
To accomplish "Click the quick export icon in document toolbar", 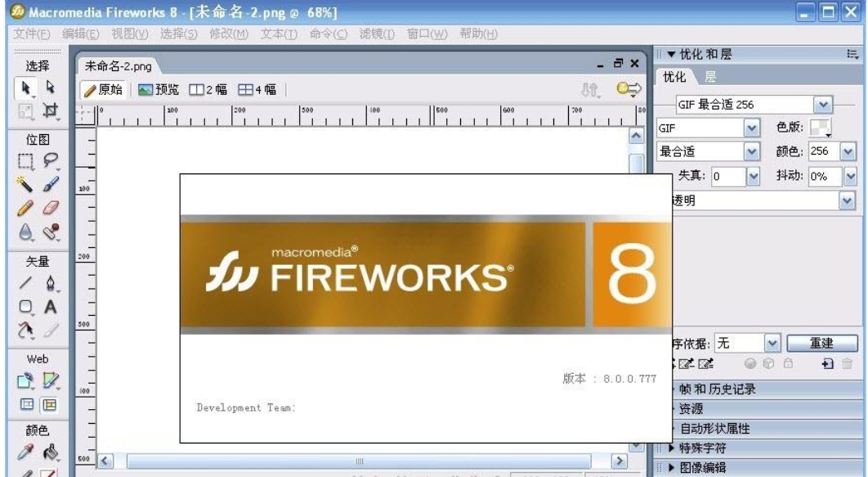I will coord(629,89).
